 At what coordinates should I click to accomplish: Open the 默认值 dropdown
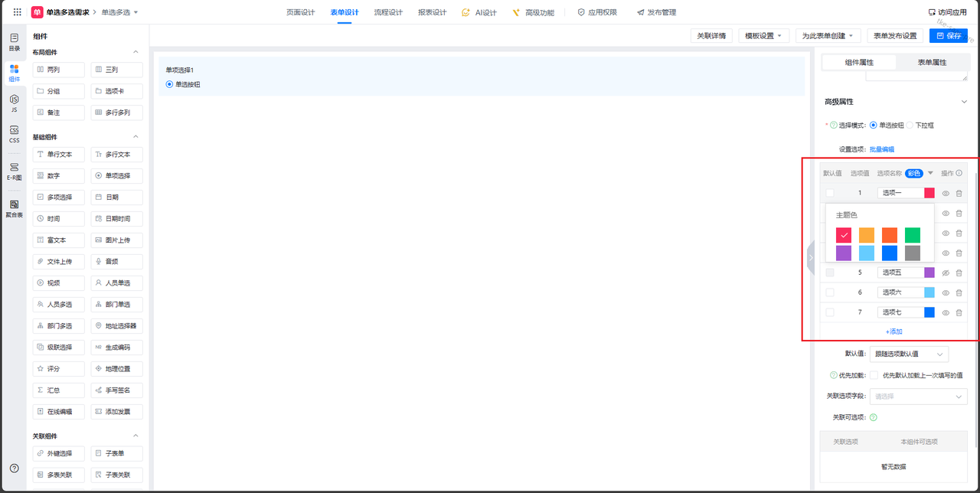(x=909, y=354)
